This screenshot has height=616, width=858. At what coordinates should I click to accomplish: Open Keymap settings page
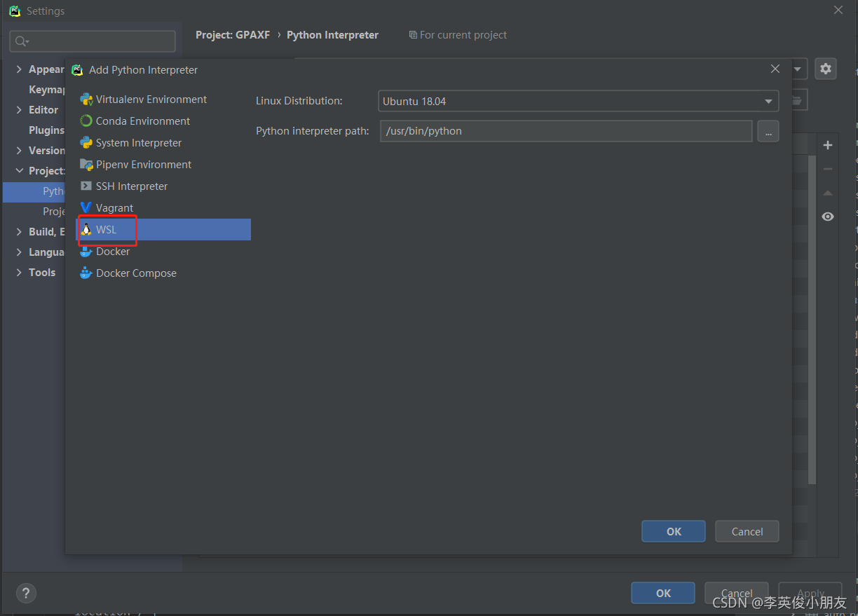tap(46, 90)
